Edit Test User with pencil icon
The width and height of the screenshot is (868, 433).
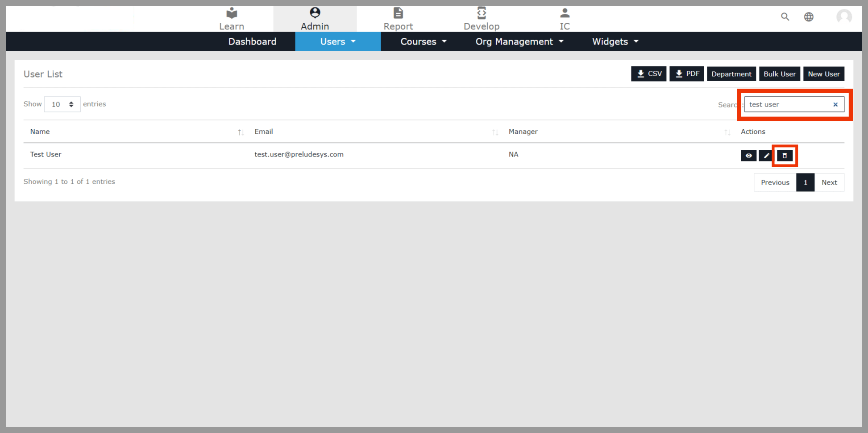pyautogui.click(x=766, y=156)
